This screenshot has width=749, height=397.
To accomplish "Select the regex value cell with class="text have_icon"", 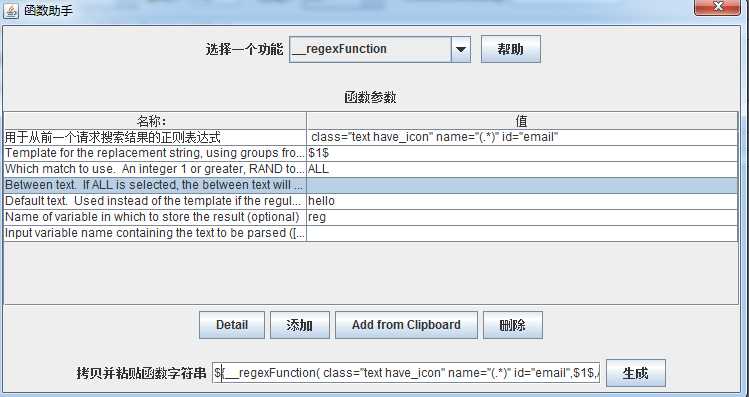I will click(522, 138).
